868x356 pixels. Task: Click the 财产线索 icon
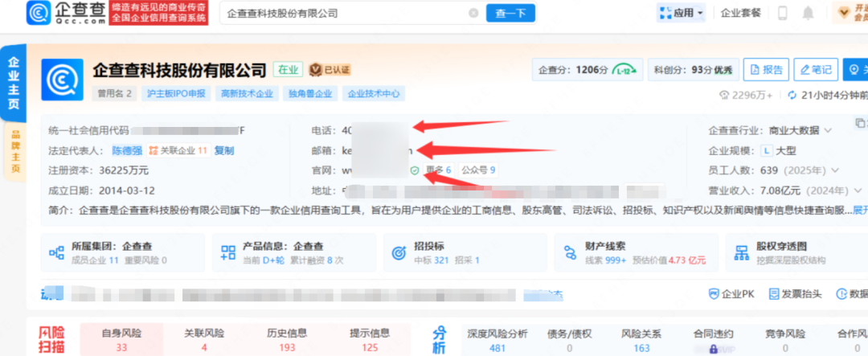pyautogui.click(x=570, y=253)
